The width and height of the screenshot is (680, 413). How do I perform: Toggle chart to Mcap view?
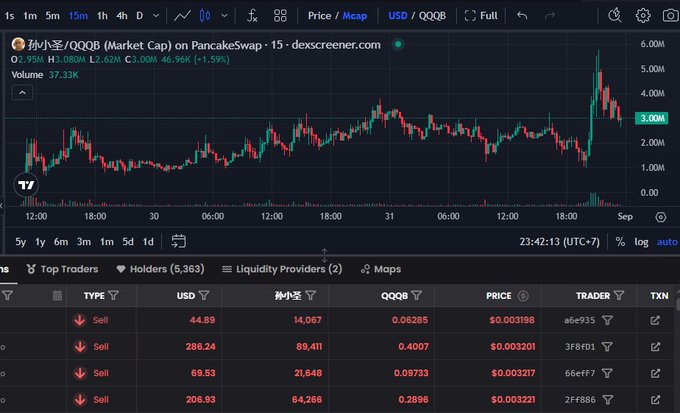tap(355, 16)
